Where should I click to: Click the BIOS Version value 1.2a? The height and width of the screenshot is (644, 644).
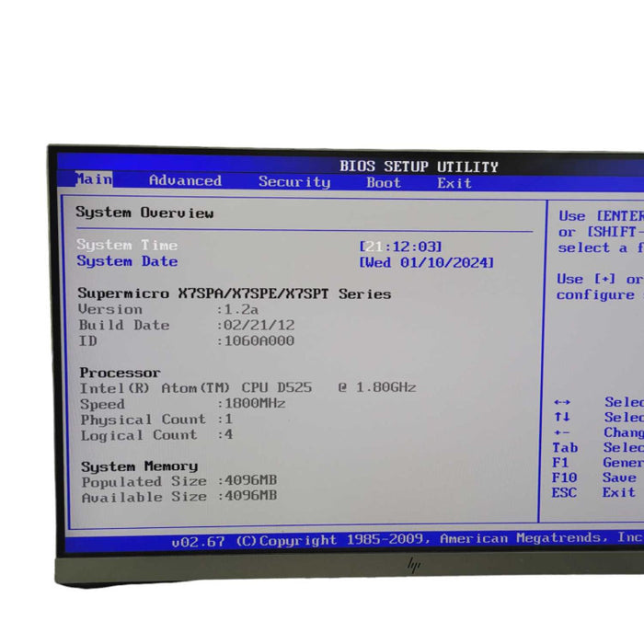(x=241, y=309)
